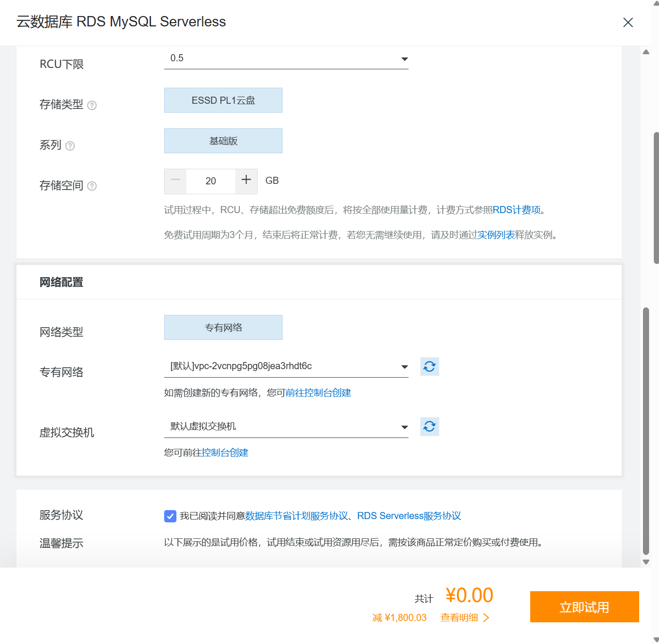Close the RDS MySQL Serverless dialog
The height and width of the screenshot is (644, 659).
(x=628, y=22)
